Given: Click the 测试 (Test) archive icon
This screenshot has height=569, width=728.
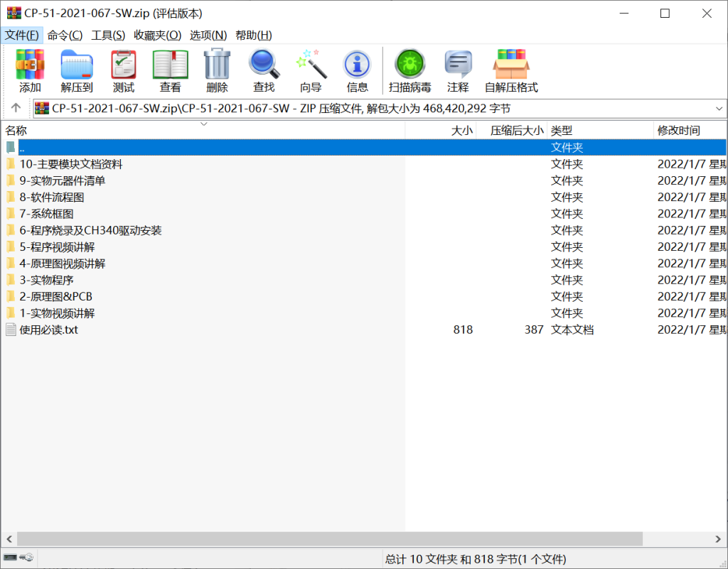Looking at the screenshot, I should 122,70.
